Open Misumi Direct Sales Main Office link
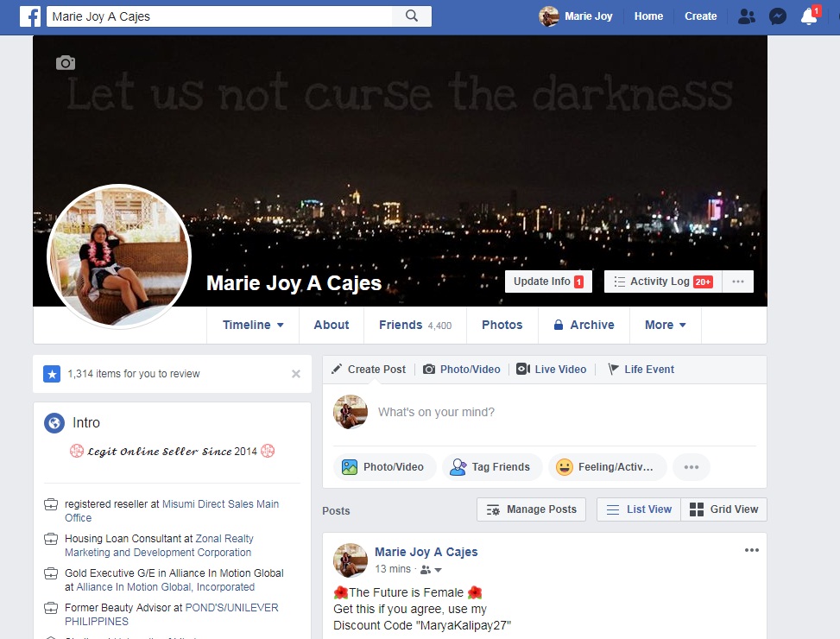 (x=172, y=511)
